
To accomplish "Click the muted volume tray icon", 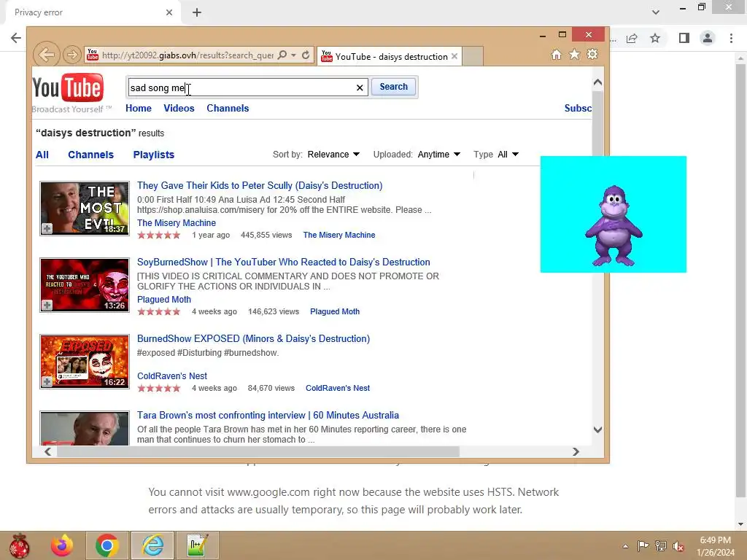I will [x=678, y=546].
